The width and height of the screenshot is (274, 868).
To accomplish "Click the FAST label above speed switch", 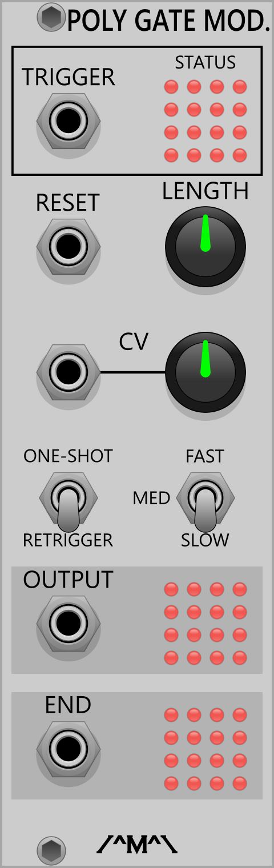I will point(205,456).
